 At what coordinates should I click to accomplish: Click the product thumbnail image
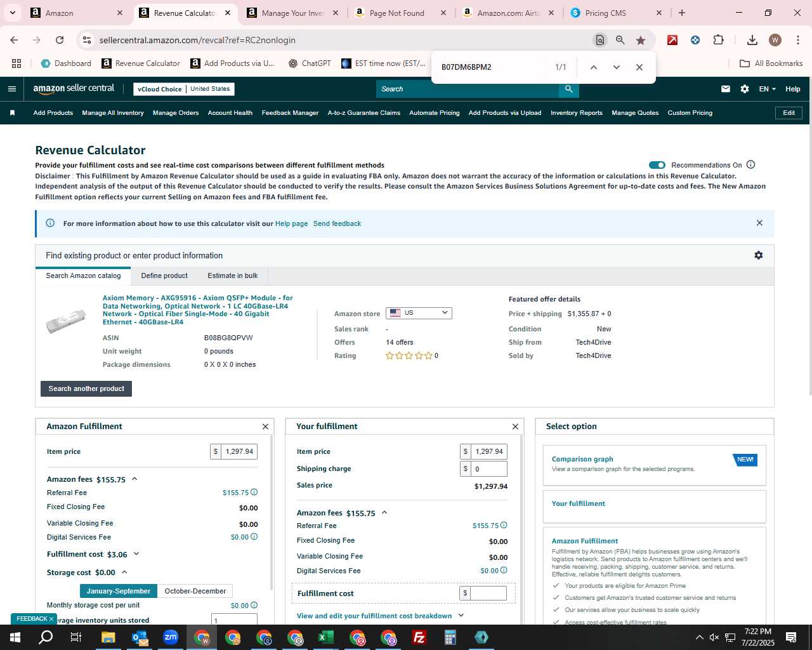(x=66, y=321)
